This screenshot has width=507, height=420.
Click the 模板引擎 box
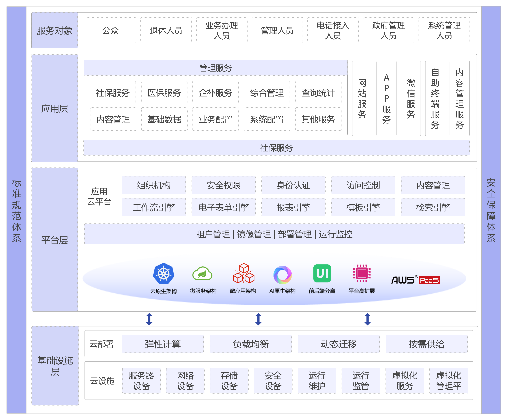[363, 207]
